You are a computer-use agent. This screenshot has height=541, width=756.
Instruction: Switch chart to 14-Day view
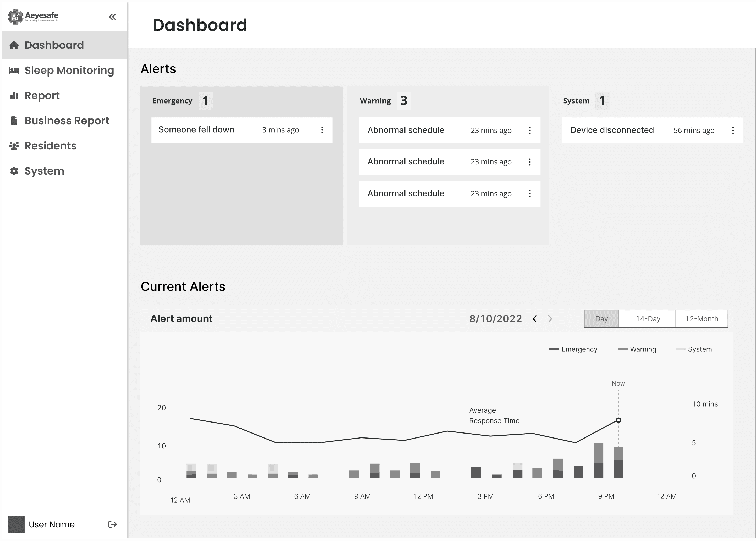(647, 319)
